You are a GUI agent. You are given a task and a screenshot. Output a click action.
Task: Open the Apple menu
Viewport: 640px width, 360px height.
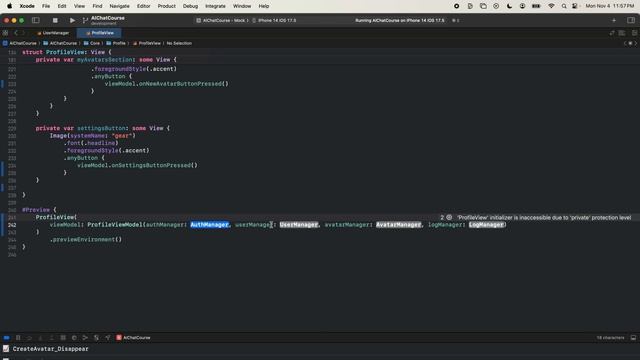[9, 6]
